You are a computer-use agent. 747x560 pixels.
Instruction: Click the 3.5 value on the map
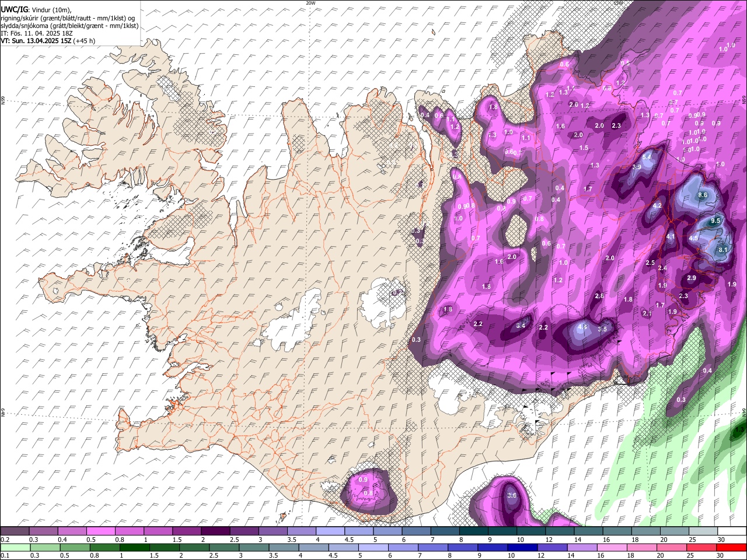tap(603, 330)
